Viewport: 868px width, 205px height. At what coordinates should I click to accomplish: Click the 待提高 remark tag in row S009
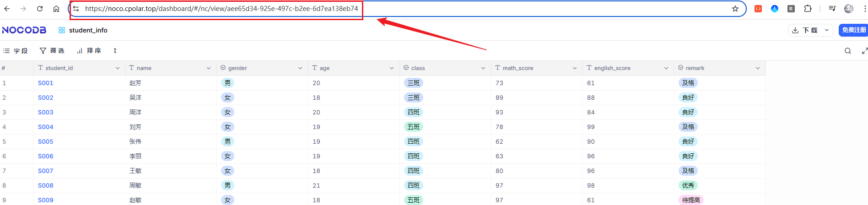point(691,200)
